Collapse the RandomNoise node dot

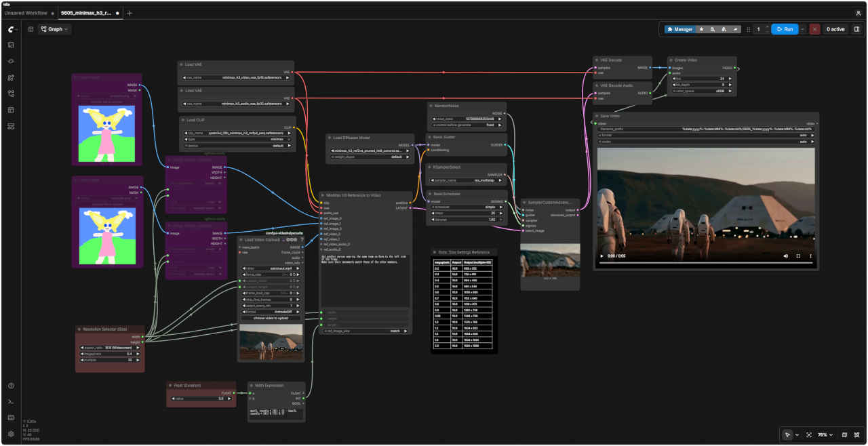431,106
